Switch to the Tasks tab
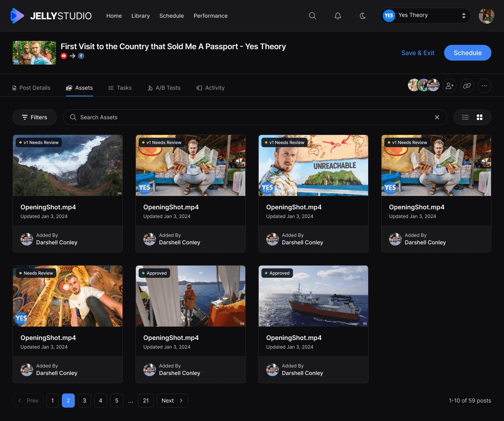 pos(120,88)
